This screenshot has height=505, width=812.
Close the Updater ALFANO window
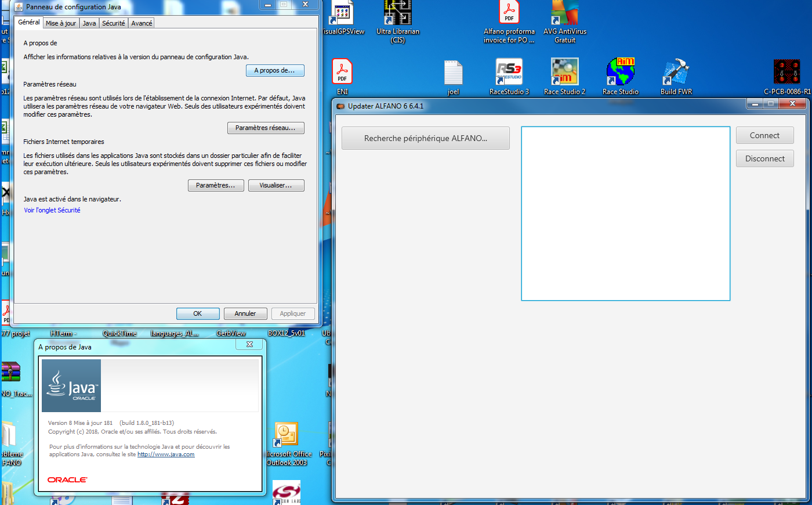pos(792,104)
